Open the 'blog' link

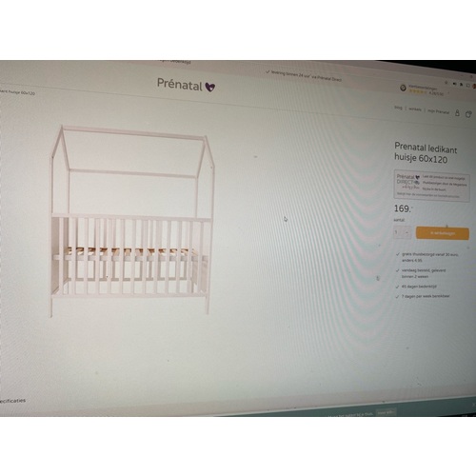398,108
